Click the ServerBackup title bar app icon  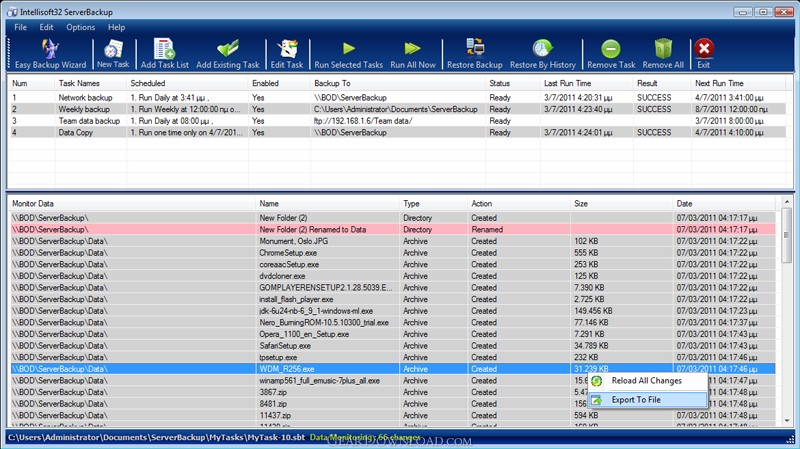click(x=12, y=12)
